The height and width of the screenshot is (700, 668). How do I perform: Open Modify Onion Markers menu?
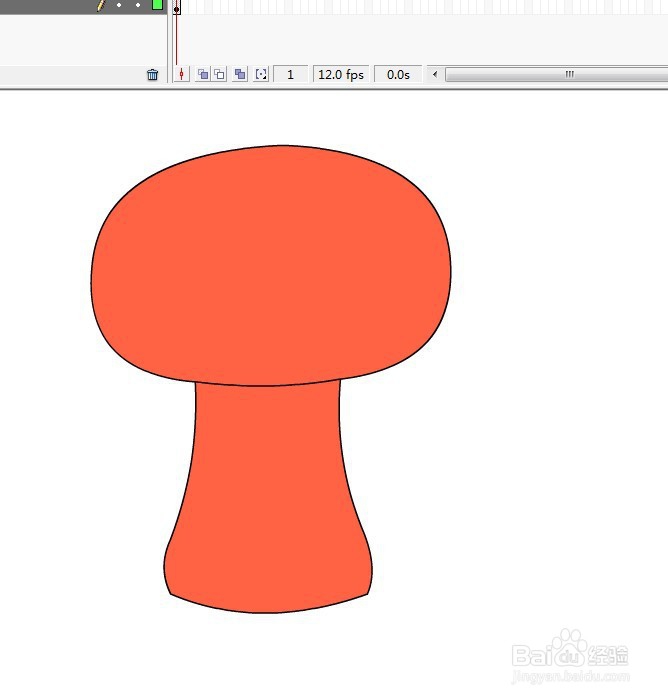click(x=261, y=74)
